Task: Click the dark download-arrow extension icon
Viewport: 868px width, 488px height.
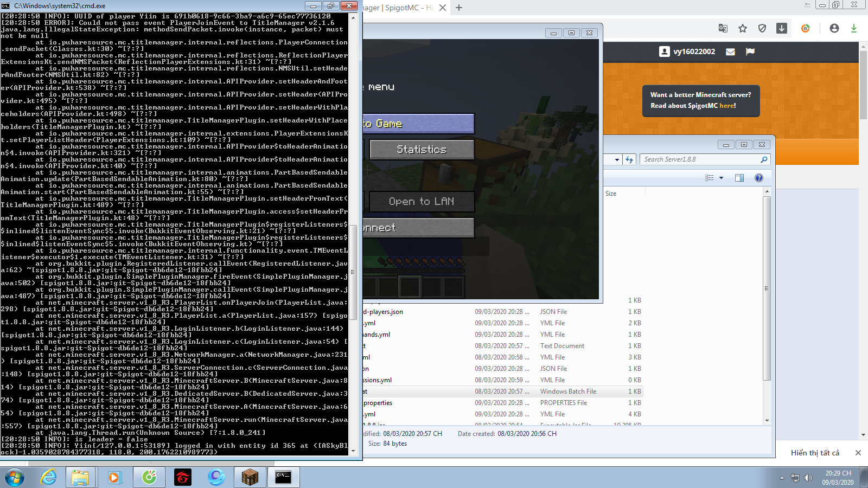Action: click(x=782, y=28)
